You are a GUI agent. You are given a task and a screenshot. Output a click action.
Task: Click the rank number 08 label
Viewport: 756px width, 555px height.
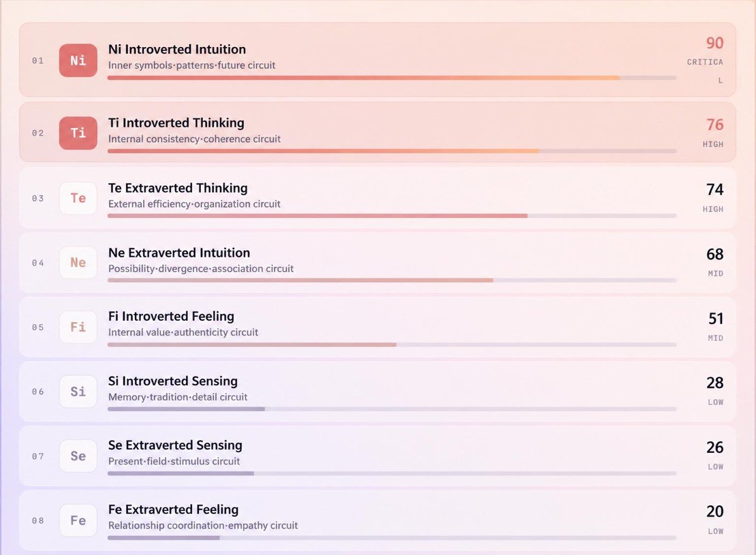(38, 521)
